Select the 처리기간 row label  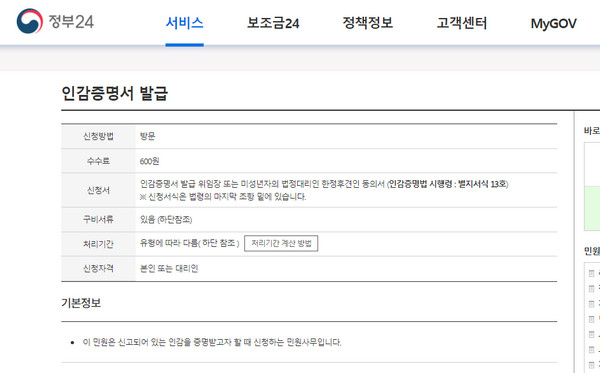(98, 244)
